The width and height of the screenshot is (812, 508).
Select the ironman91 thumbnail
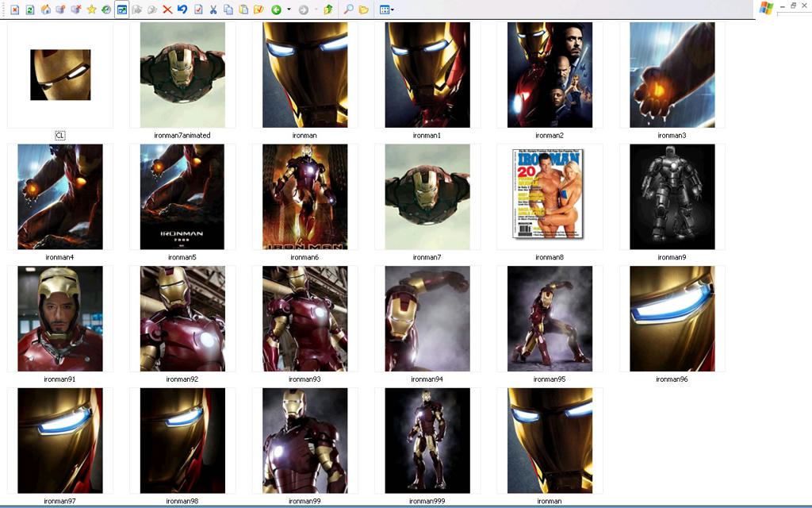[60, 319]
